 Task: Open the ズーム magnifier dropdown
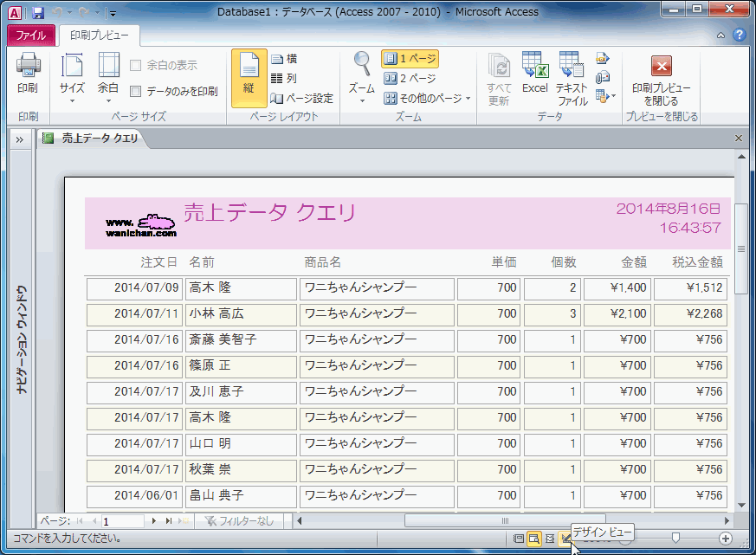pyautogui.click(x=362, y=77)
